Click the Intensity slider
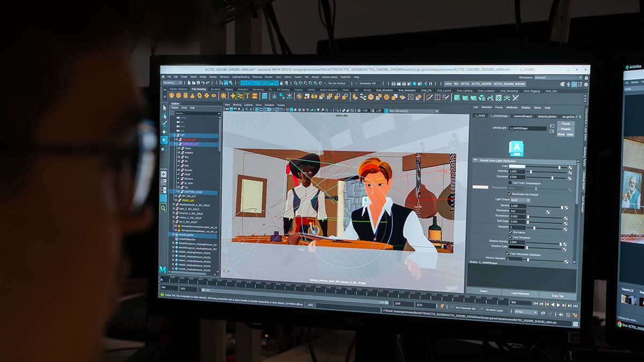The image size is (644, 362). point(547,172)
